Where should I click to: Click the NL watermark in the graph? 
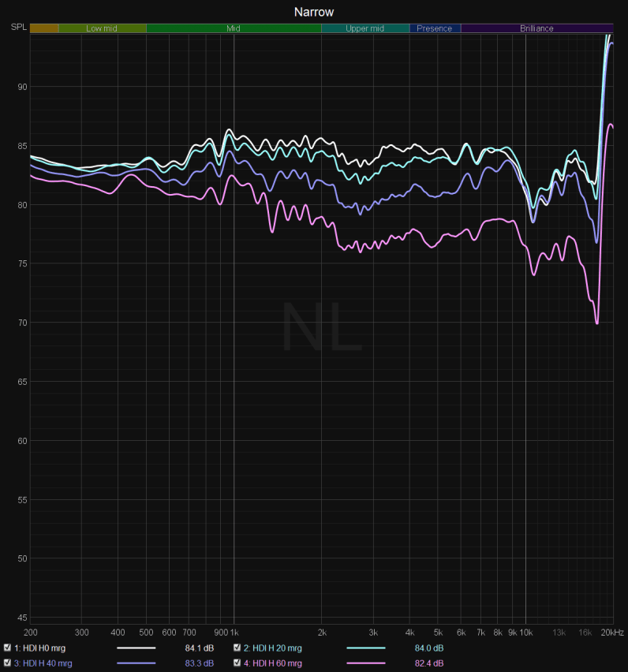[x=322, y=327]
